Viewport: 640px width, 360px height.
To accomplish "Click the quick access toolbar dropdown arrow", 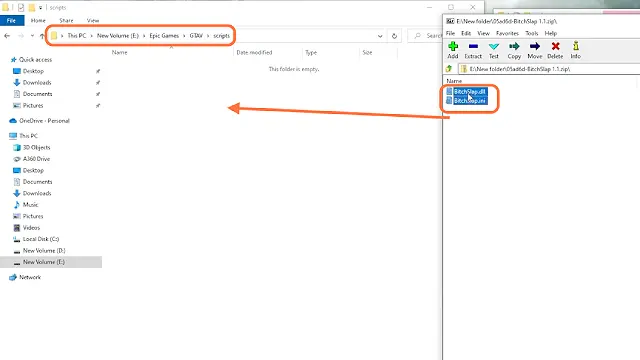I will 40,8.
